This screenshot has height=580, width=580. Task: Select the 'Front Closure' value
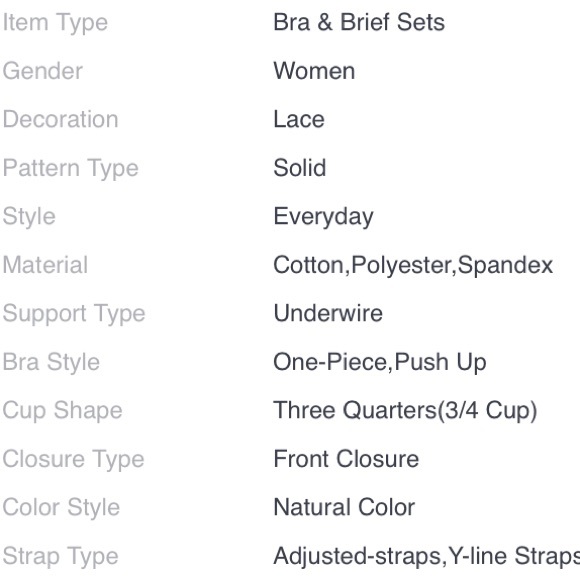coord(346,459)
